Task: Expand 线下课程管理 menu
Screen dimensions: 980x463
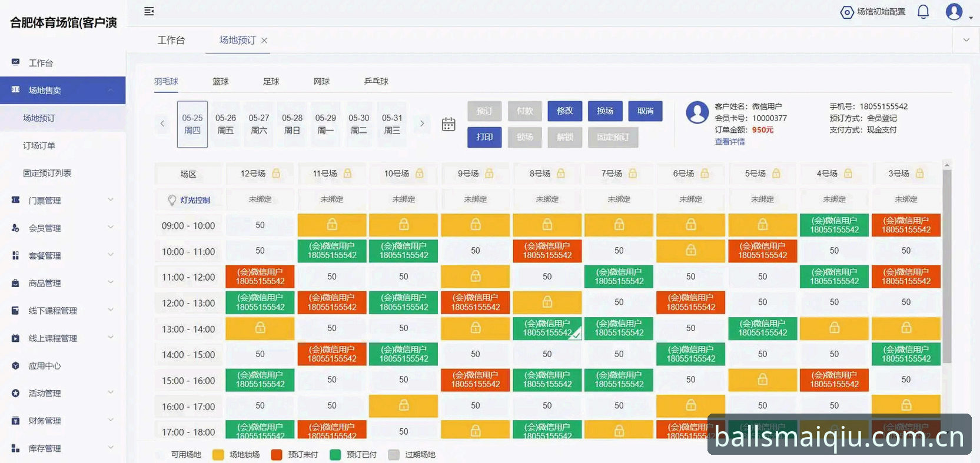Action: [x=62, y=311]
